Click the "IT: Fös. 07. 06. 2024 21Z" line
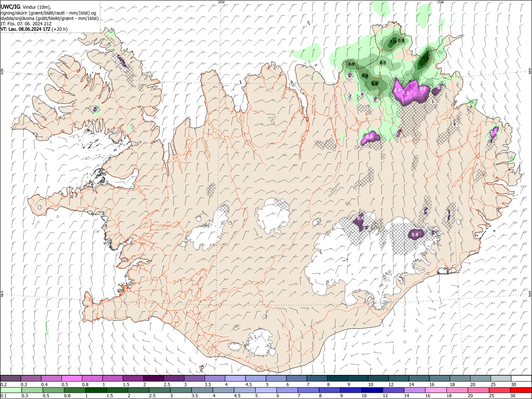This screenshot has width=532, height=399. (26, 24)
